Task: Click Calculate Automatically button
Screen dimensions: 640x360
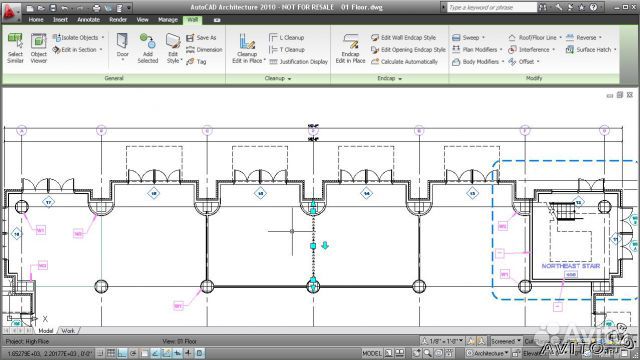Action: pyautogui.click(x=404, y=62)
